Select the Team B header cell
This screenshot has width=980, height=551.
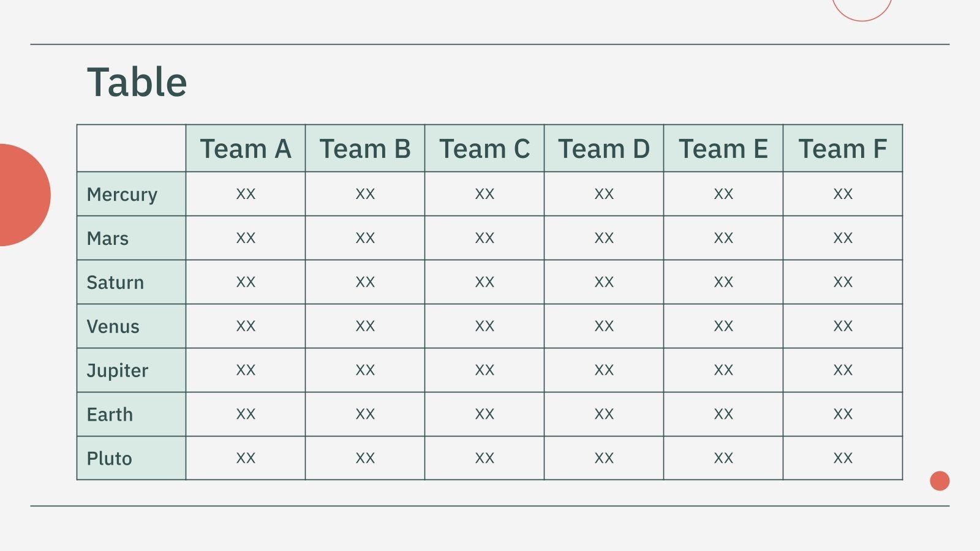(365, 148)
